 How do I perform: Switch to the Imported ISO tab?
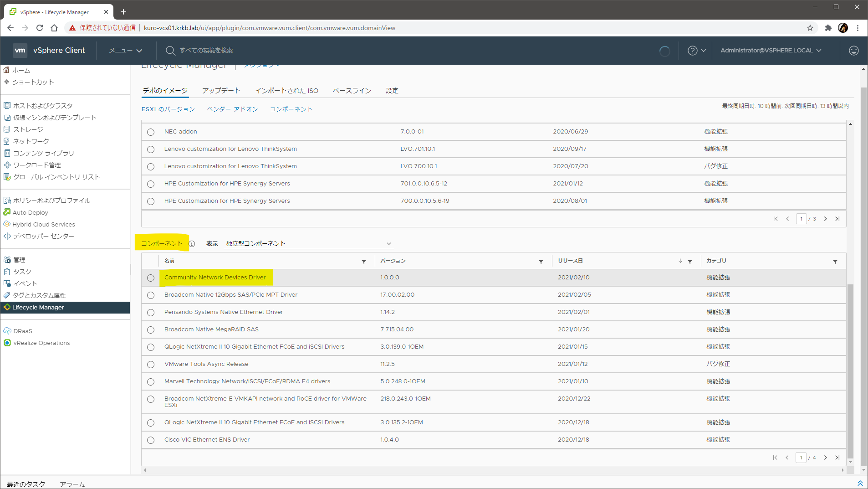click(286, 91)
